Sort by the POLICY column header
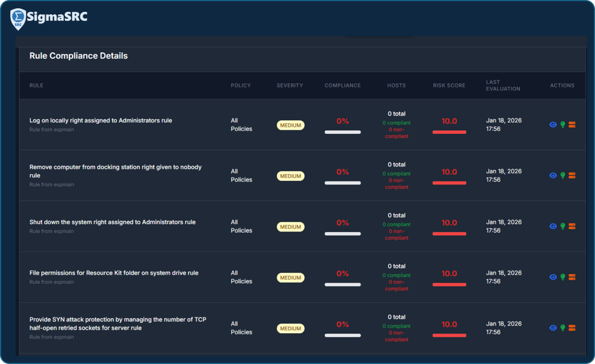 point(240,86)
